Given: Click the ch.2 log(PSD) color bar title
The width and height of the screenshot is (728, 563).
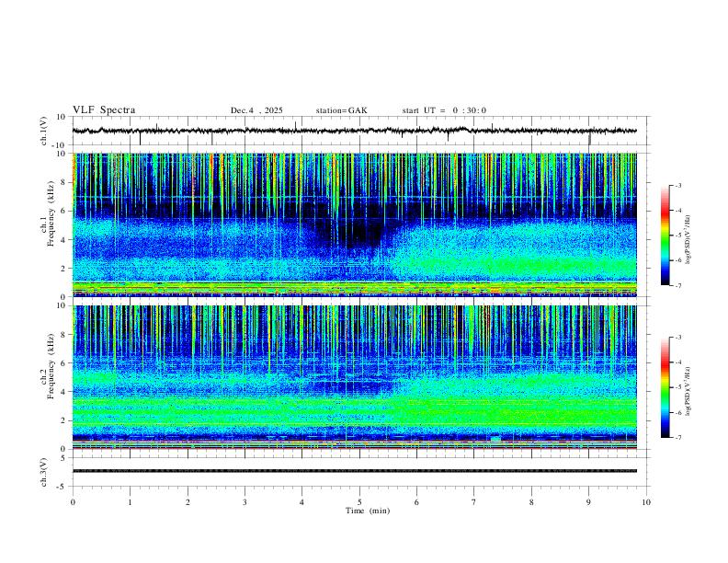Looking at the screenshot, I should [688, 391].
